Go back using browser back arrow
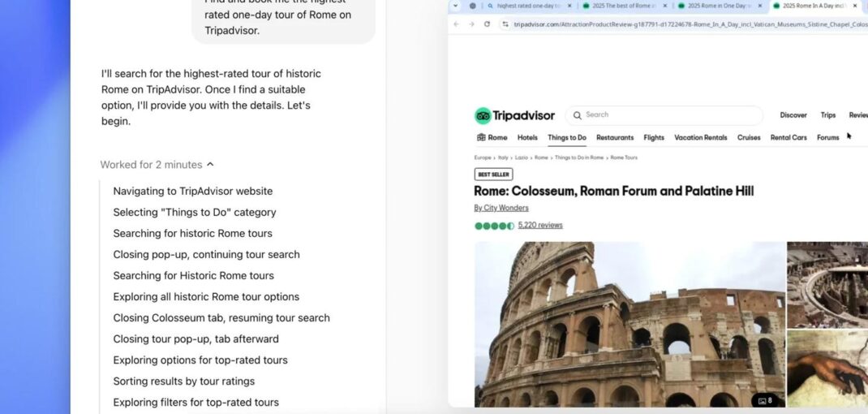The width and height of the screenshot is (868, 414). [x=456, y=24]
